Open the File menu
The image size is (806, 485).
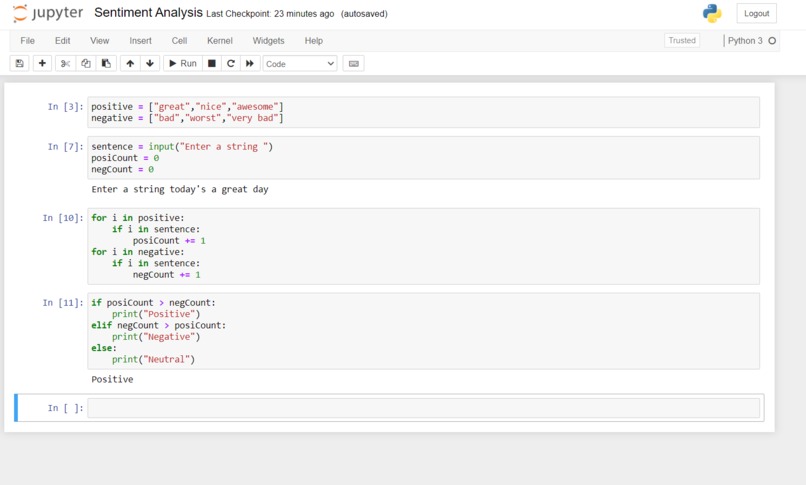coord(27,41)
